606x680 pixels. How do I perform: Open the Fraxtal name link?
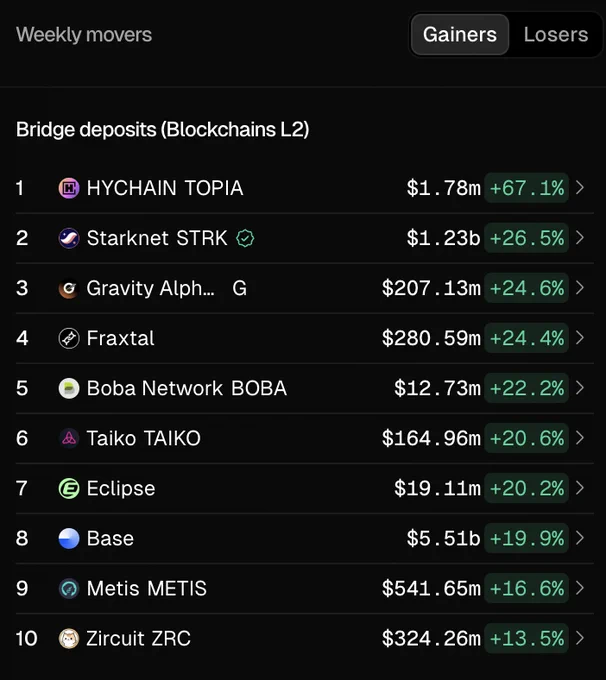pyautogui.click(x=121, y=338)
